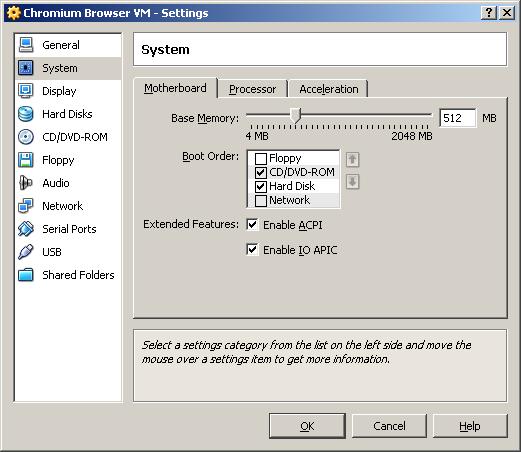Toggle the Enable IO APIC checkbox
Image resolution: width=521 pixels, height=452 pixels.
[x=252, y=249]
